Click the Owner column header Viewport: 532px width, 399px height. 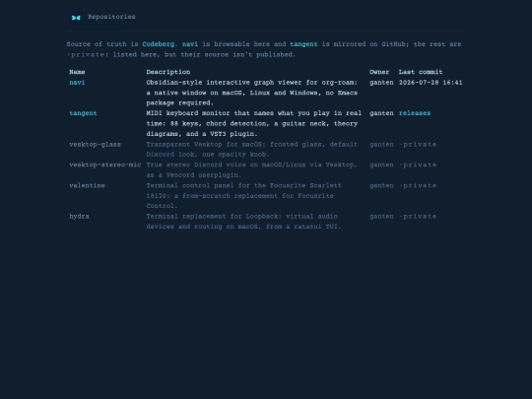[x=379, y=72]
